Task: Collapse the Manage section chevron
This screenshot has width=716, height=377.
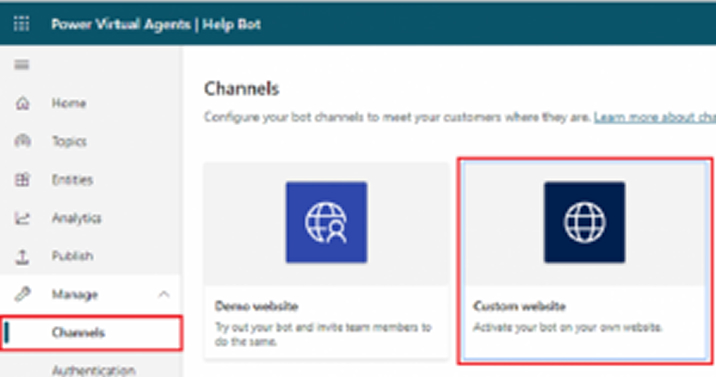Action: tap(164, 294)
